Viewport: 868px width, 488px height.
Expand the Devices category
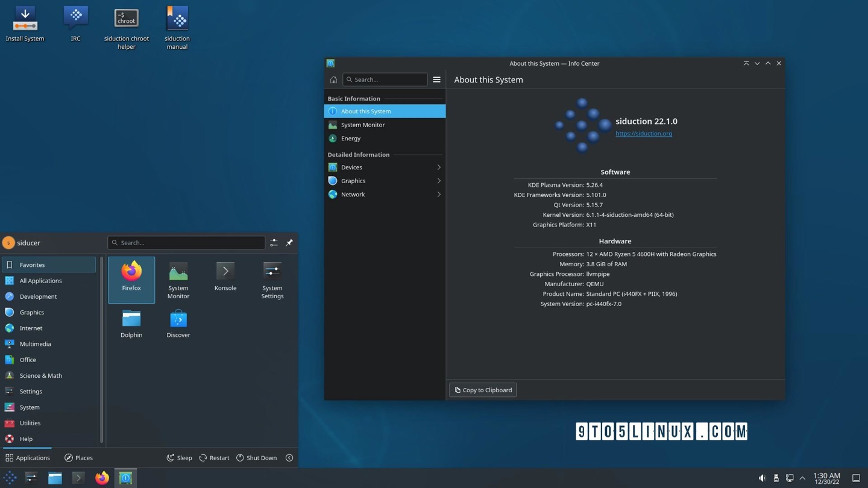[385, 167]
